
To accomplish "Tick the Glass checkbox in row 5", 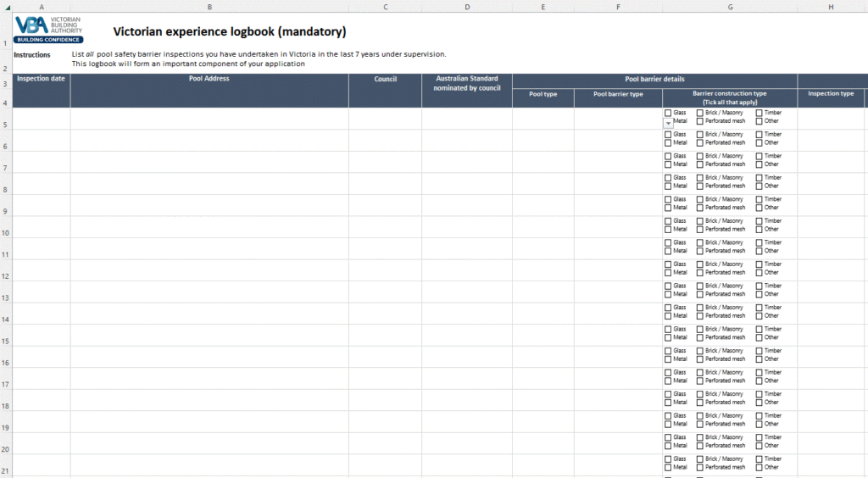I will pyautogui.click(x=668, y=113).
